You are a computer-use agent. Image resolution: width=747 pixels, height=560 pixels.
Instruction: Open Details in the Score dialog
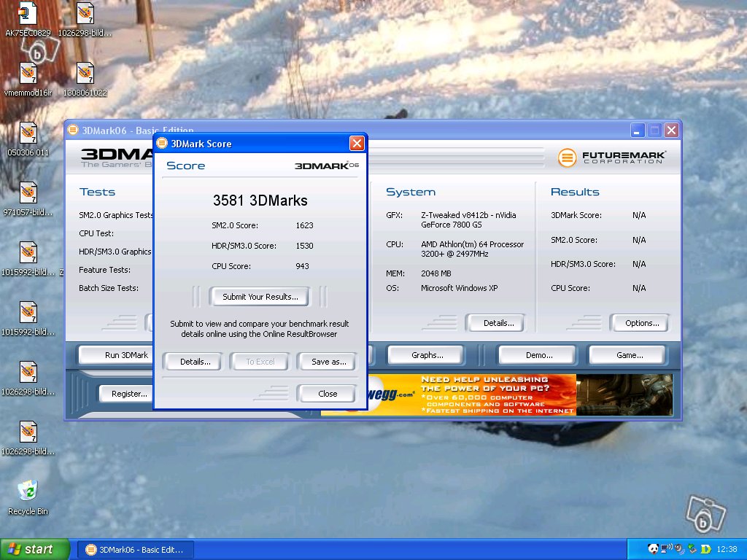click(194, 362)
